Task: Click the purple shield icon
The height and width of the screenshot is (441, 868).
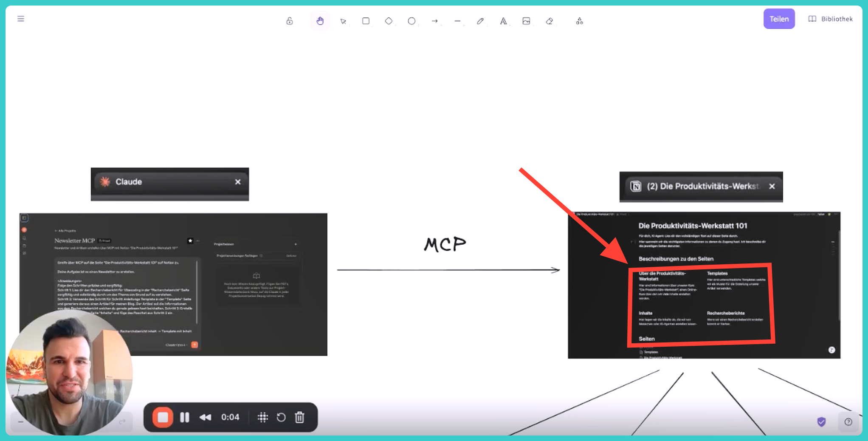Action: coord(821,422)
